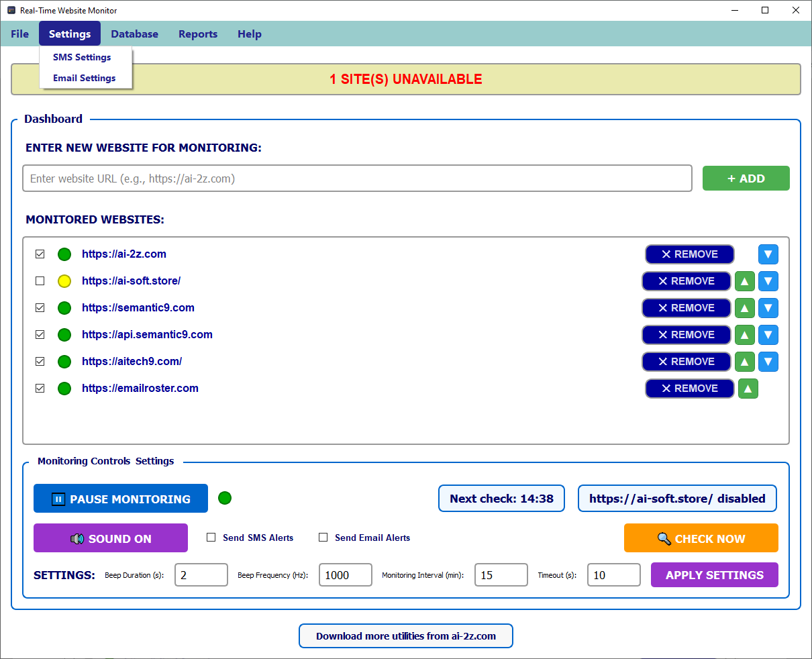Move https://semantic9.com up with the green arrow
Image resolution: width=812 pixels, height=659 pixels.
[x=745, y=308]
